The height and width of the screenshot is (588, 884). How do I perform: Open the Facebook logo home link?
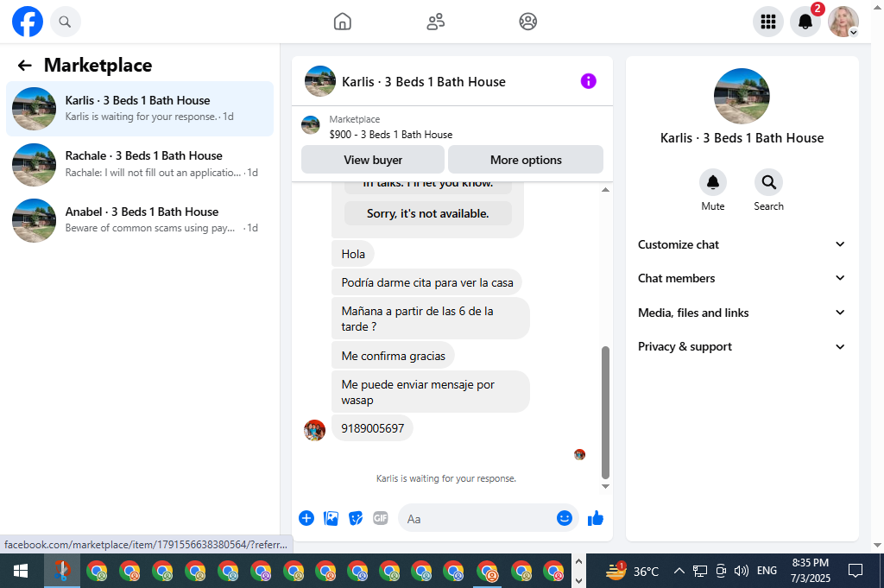pyautogui.click(x=28, y=22)
